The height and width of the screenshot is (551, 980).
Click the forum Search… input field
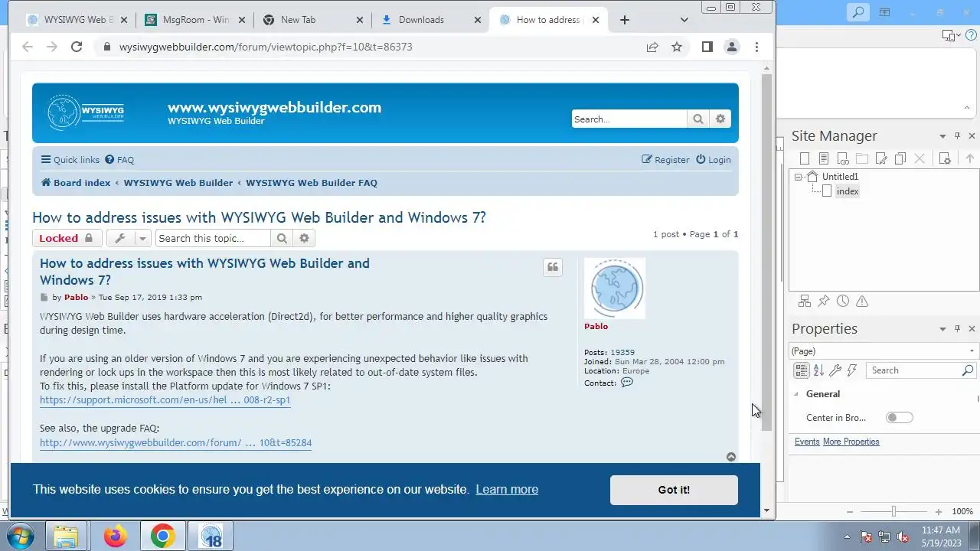(629, 119)
